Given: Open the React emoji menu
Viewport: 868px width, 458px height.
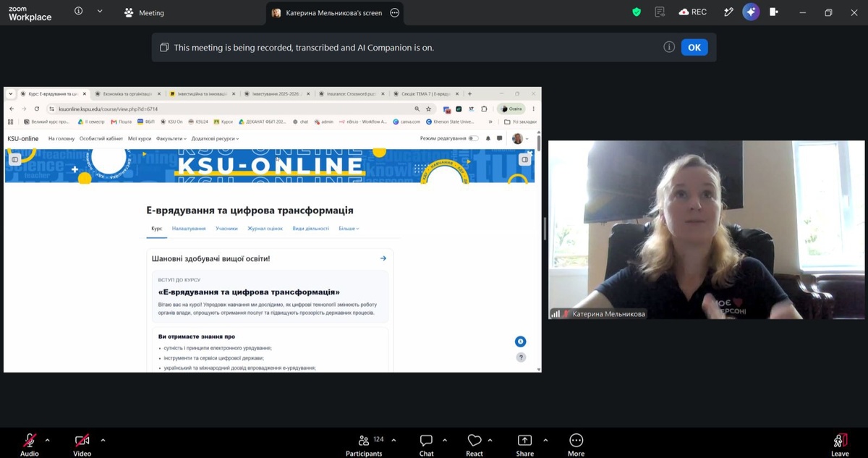Looking at the screenshot, I should pyautogui.click(x=475, y=444).
